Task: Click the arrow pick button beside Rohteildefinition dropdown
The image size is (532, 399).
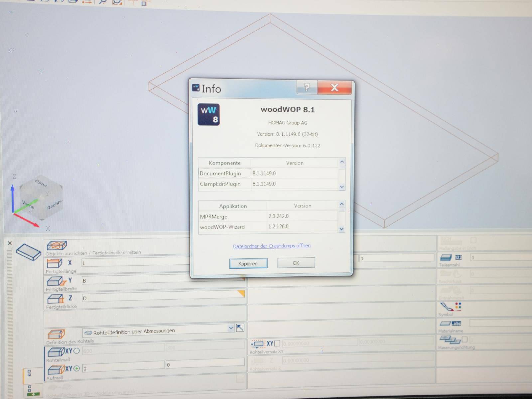Action: coord(240,328)
